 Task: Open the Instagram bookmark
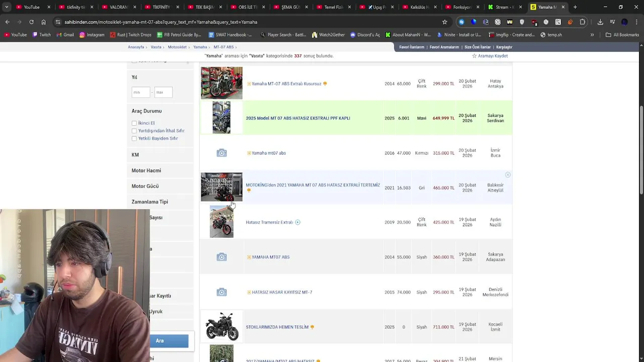tap(92, 35)
